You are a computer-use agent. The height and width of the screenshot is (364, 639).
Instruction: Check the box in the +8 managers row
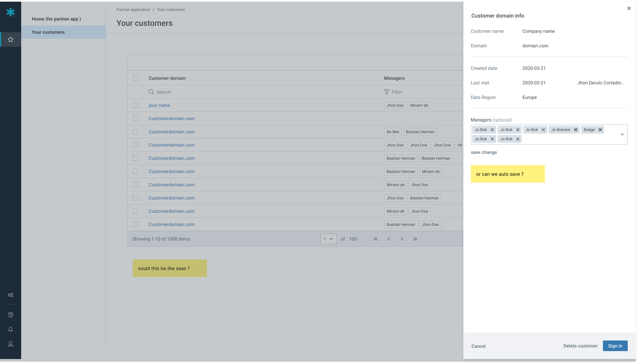(x=135, y=145)
